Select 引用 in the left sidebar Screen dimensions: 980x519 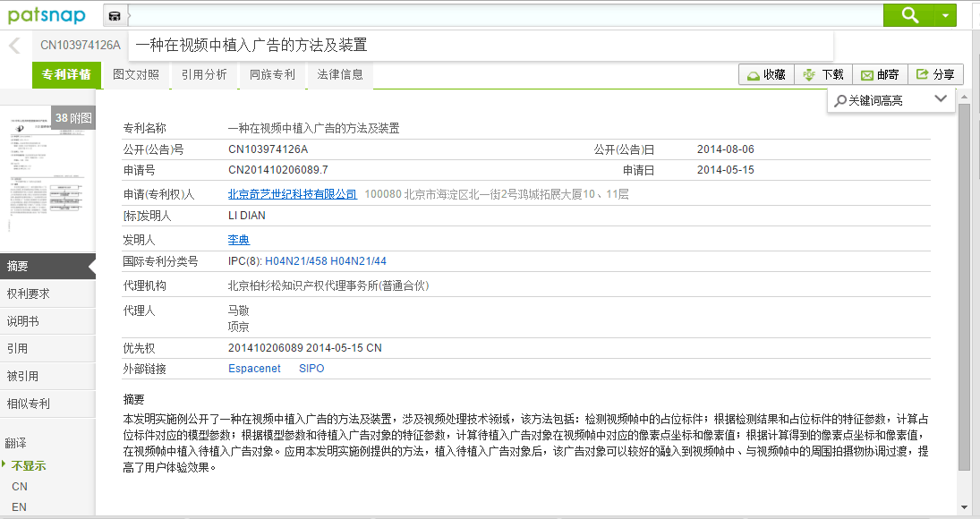coord(47,348)
